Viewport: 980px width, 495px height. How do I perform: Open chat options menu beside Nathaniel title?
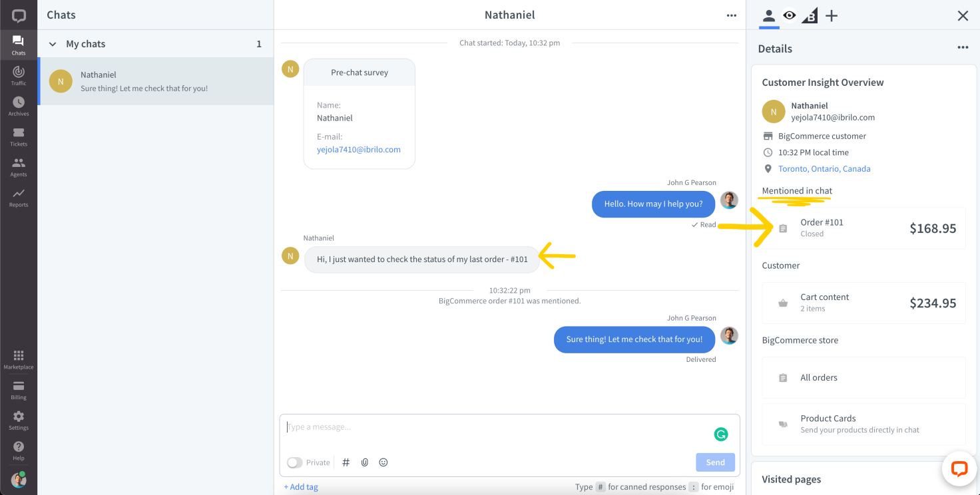pos(732,15)
